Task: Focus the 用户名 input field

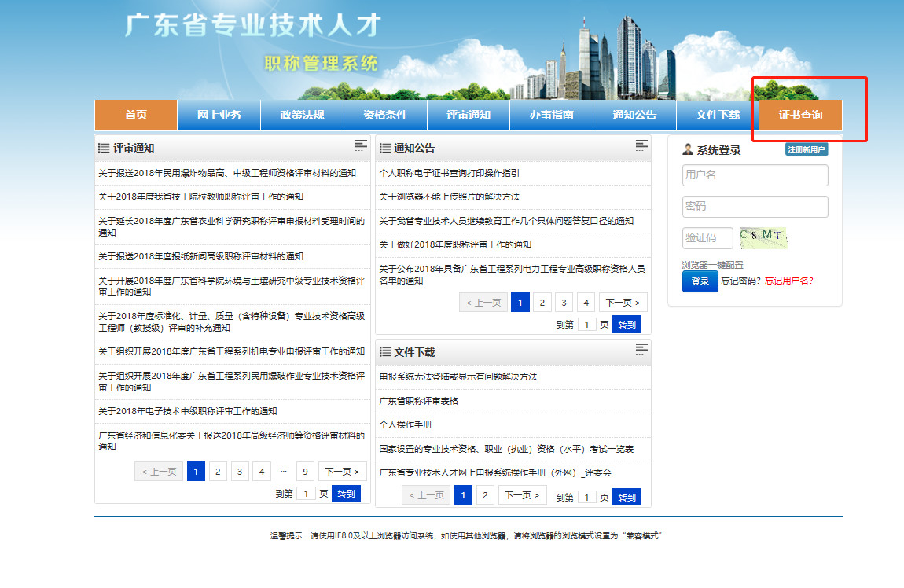Action: [x=755, y=175]
